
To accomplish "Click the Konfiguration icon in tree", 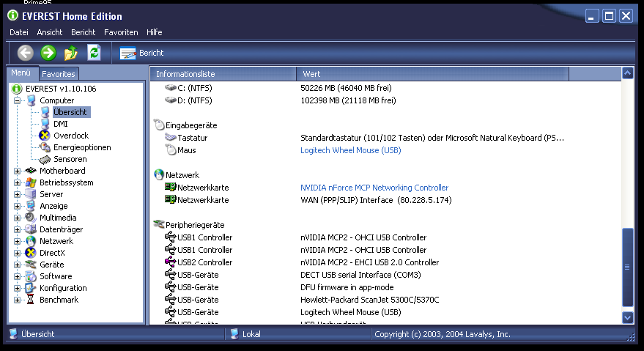I will coord(31,288).
